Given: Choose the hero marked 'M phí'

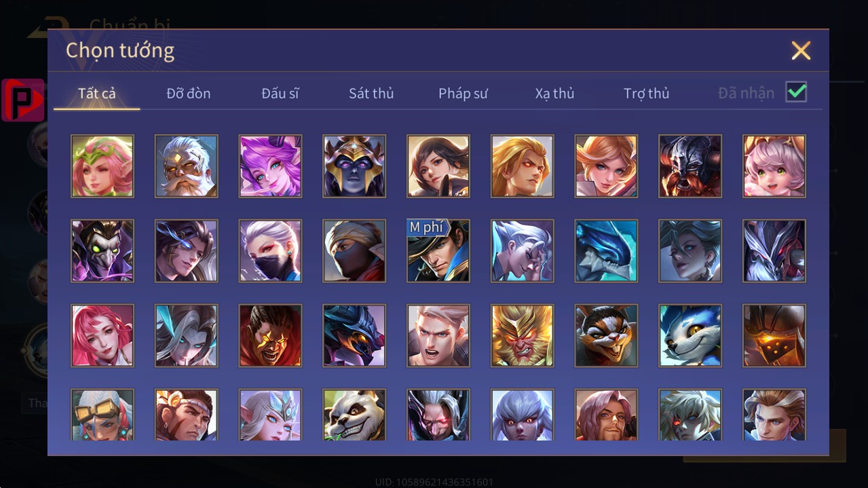Looking at the screenshot, I should click(438, 250).
